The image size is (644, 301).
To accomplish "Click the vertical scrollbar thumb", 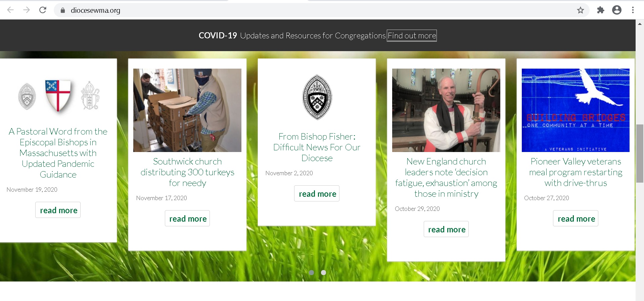I will [x=640, y=153].
